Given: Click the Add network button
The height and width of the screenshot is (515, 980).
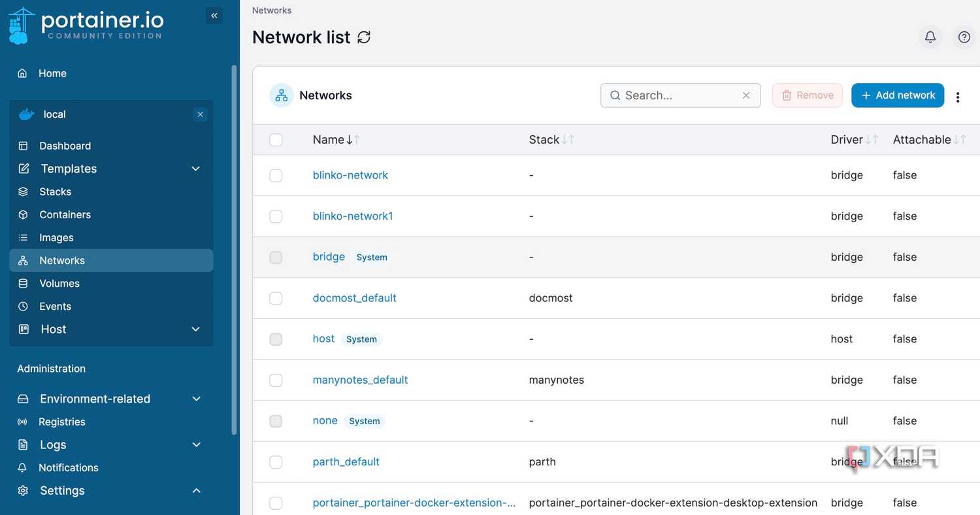Looking at the screenshot, I should (898, 95).
